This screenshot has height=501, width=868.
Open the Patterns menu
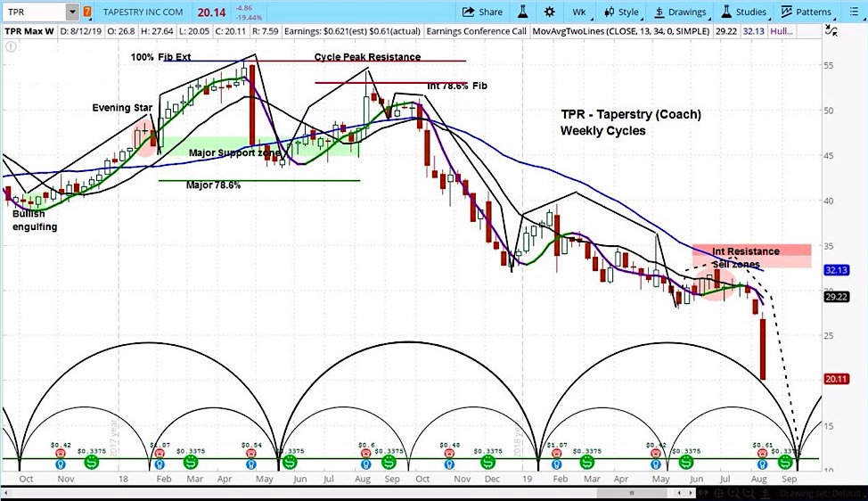pos(806,12)
